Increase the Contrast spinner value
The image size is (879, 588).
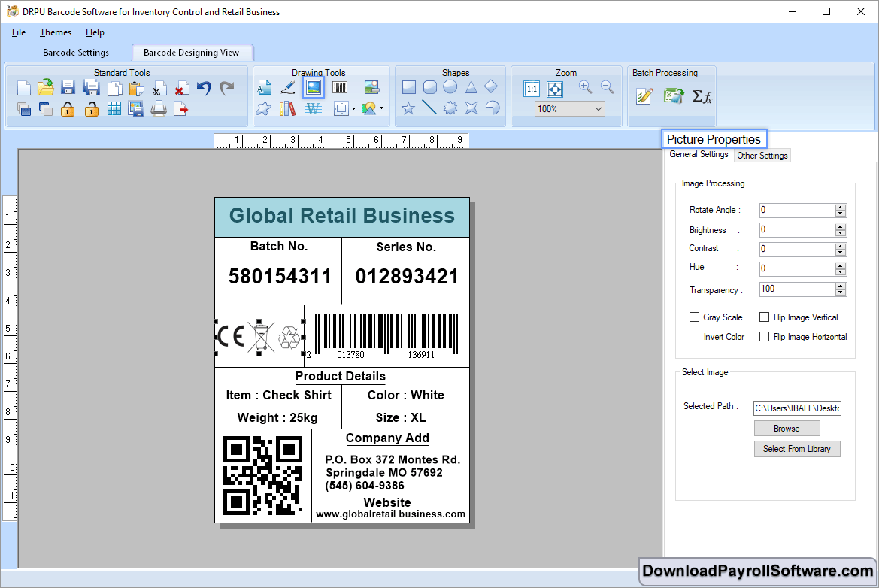pos(841,246)
